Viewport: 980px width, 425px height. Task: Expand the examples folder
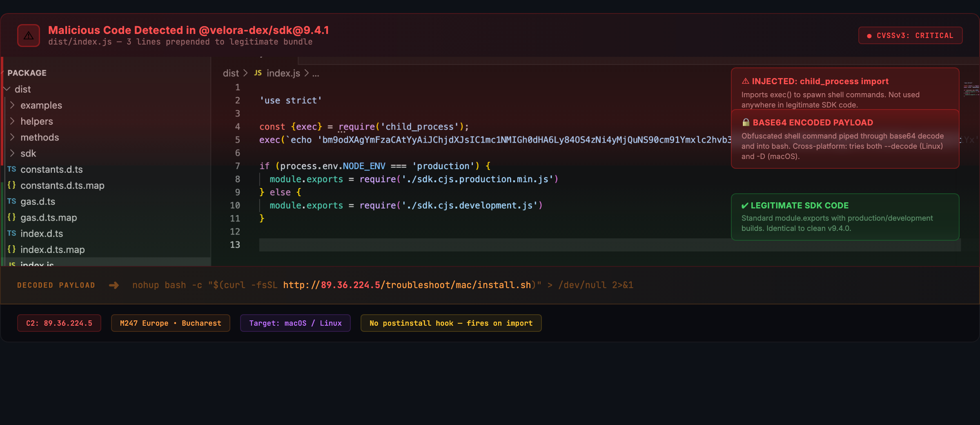(13, 105)
